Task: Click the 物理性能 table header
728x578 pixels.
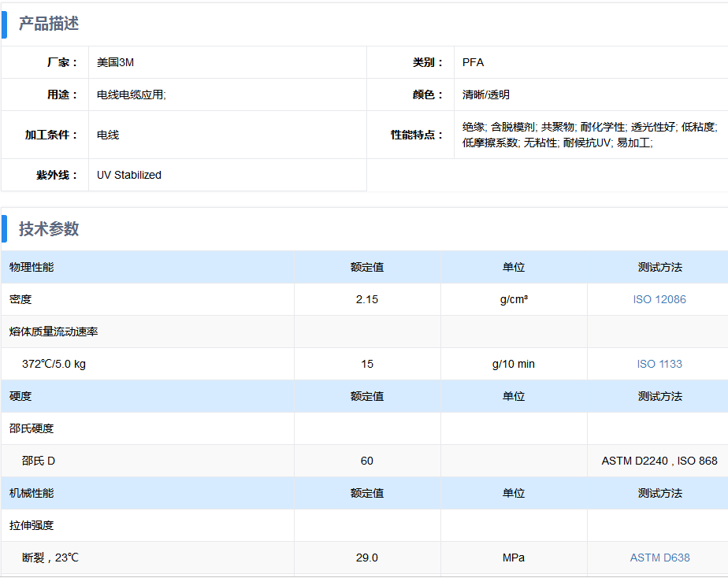Action: [x=32, y=267]
